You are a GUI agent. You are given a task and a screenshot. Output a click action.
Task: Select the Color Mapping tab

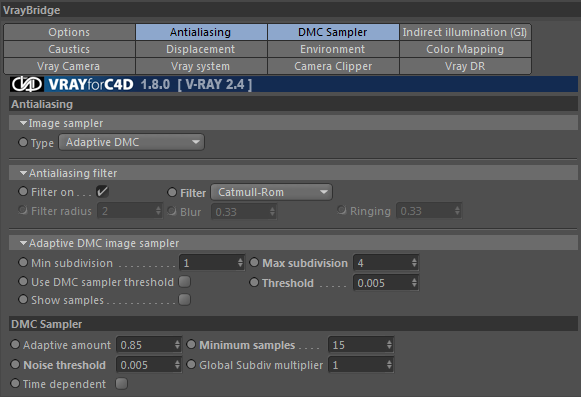[465, 49]
